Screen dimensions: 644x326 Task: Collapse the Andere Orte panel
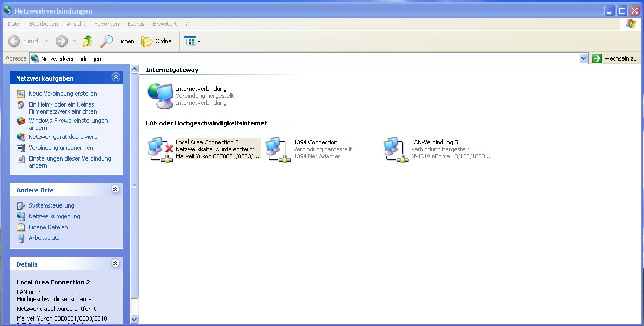coord(116,189)
